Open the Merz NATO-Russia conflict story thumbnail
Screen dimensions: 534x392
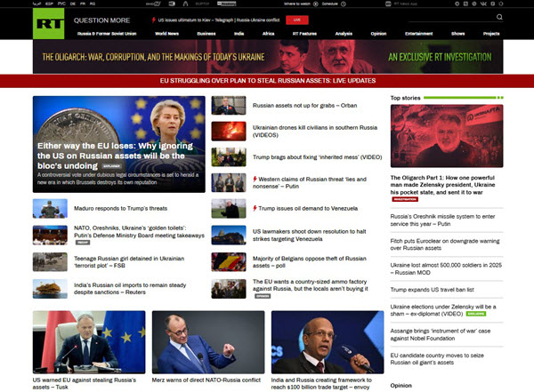(207, 341)
